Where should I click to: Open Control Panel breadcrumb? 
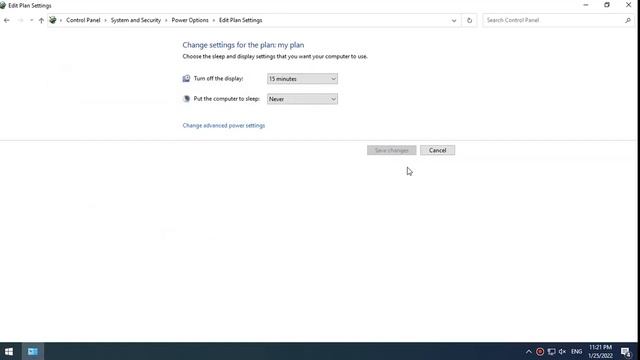(x=83, y=20)
